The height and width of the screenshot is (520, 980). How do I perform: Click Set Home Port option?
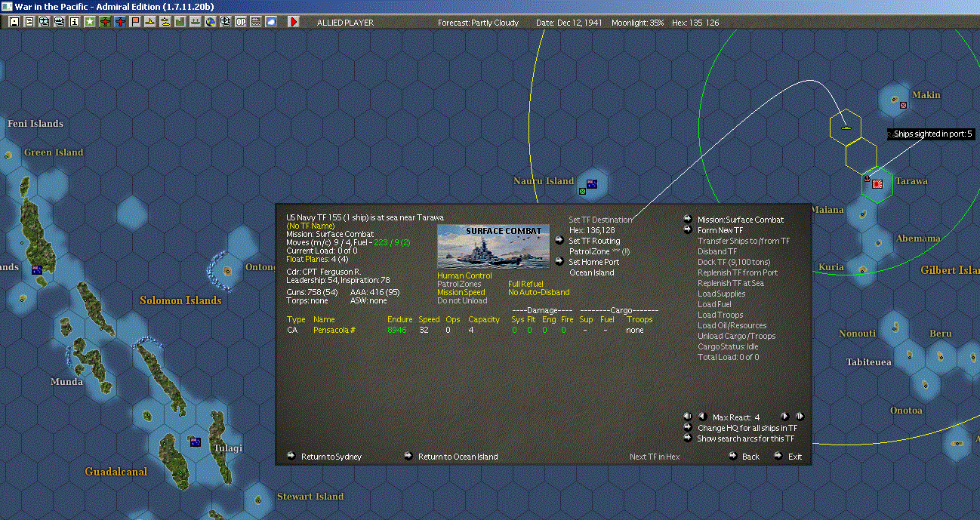(x=593, y=262)
